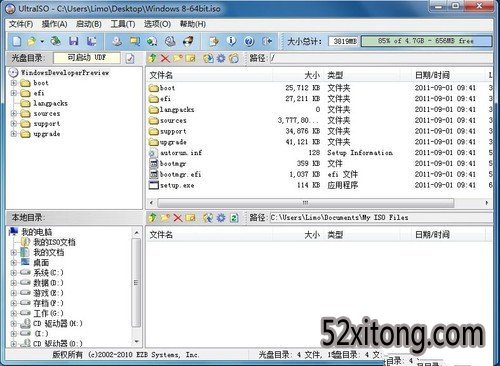
Task: Click the Mount to virtual drive icon
Action: (x=170, y=41)
